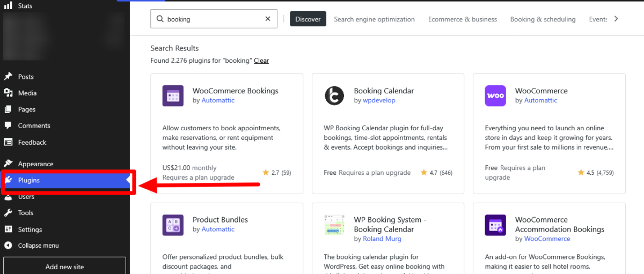Click the Media icon in sidebar
The width and height of the screenshot is (644, 274).
click(8, 93)
